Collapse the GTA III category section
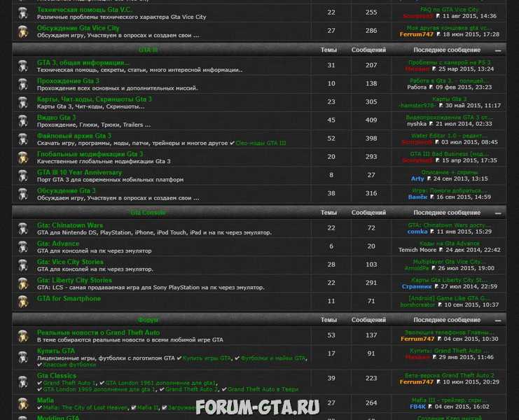The image size is (519, 420). coord(498,50)
